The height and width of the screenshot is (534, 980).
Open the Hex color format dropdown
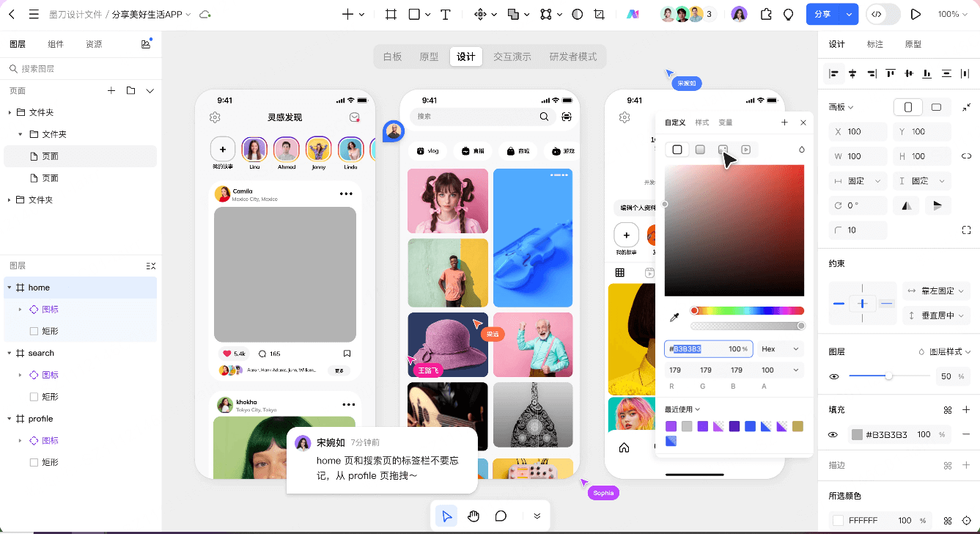click(x=781, y=349)
